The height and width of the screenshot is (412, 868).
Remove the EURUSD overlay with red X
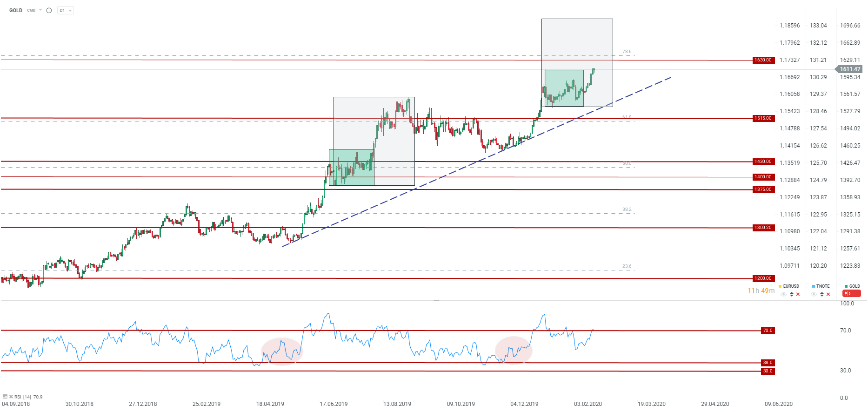point(798,294)
